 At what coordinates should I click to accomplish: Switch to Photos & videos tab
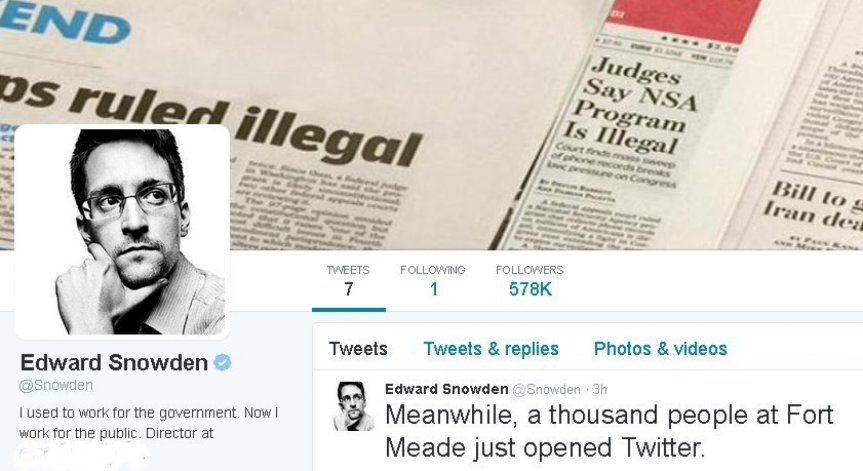click(x=660, y=349)
